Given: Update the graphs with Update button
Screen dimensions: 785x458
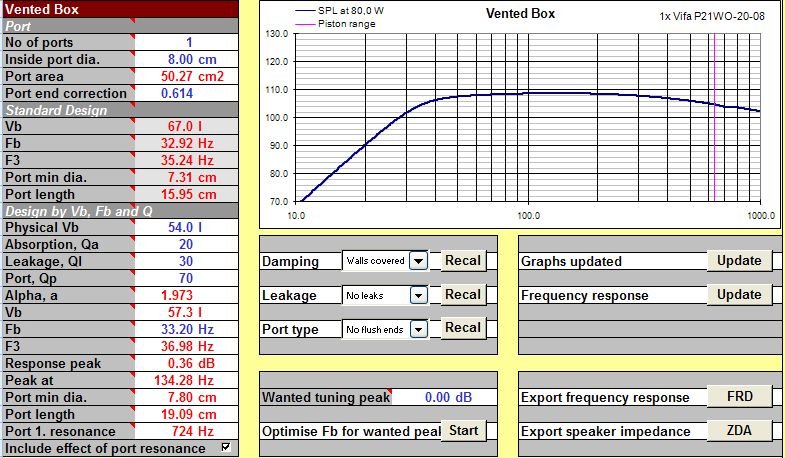Looking at the screenshot, I should 739,261.
